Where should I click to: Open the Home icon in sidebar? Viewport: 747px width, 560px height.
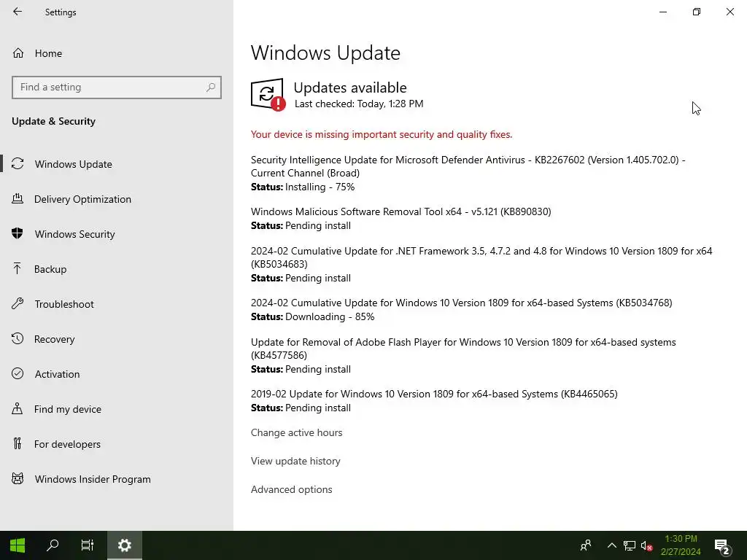[x=18, y=53]
